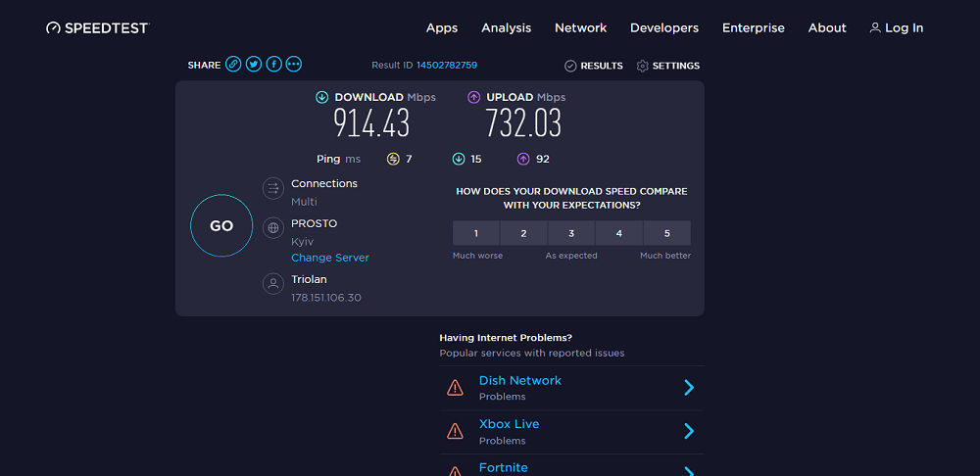This screenshot has width=980, height=476.
Task: Click the user icon beside Triolan
Action: 273,284
